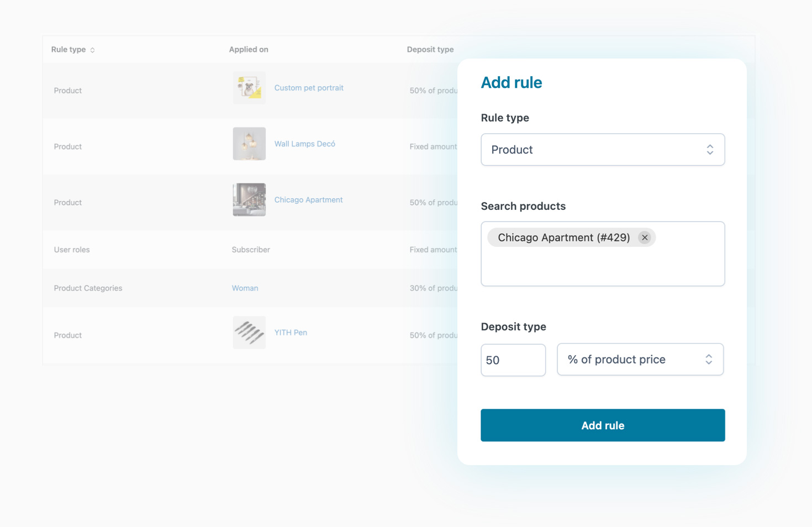Remove the Chicago Apartment (#429) tag

[x=644, y=238]
